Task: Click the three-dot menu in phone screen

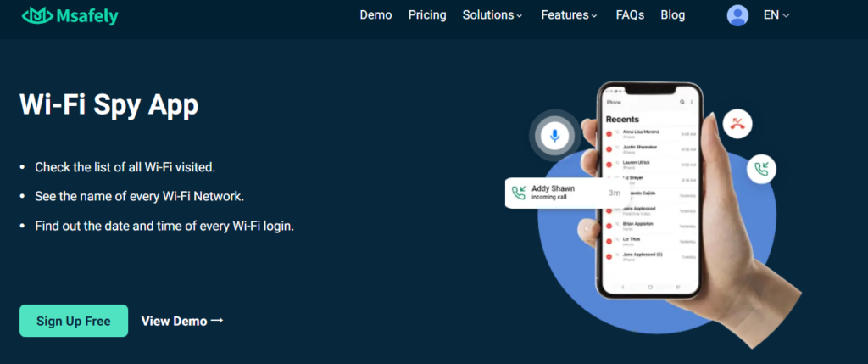Action: click(x=692, y=102)
